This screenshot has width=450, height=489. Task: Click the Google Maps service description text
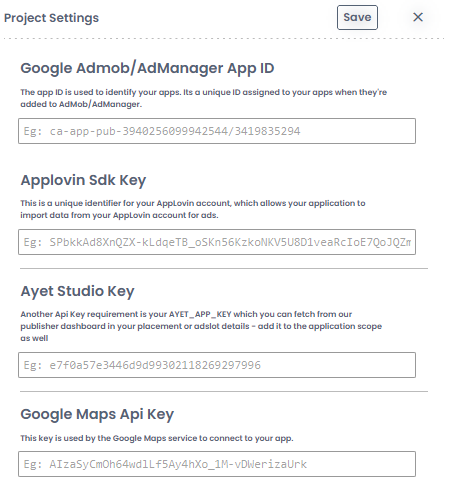point(157,438)
